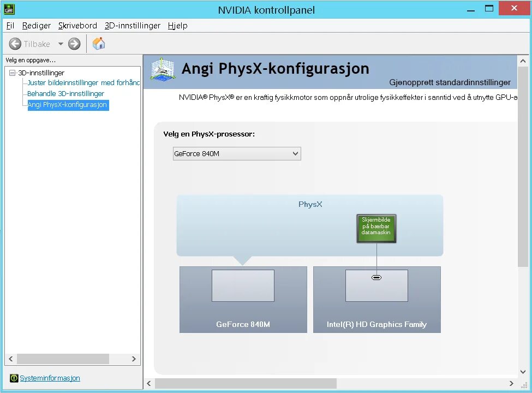This screenshot has width=532, height=393.
Task: Click the PhysX header graphic icon
Action: 163,69
